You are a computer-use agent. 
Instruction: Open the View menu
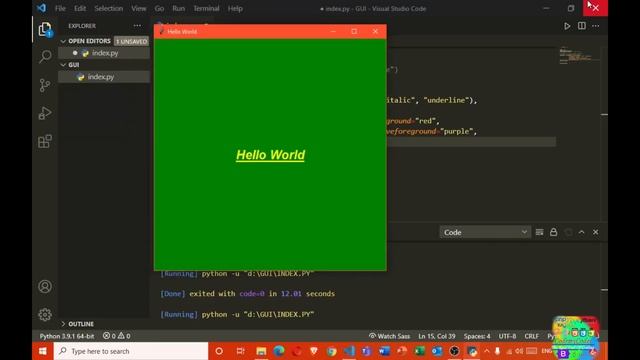click(x=139, y=9)
